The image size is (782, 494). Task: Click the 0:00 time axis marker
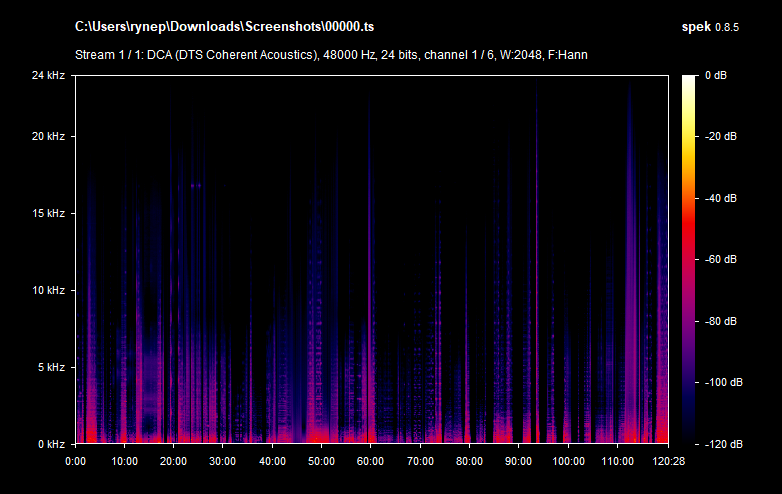point(75,461)
